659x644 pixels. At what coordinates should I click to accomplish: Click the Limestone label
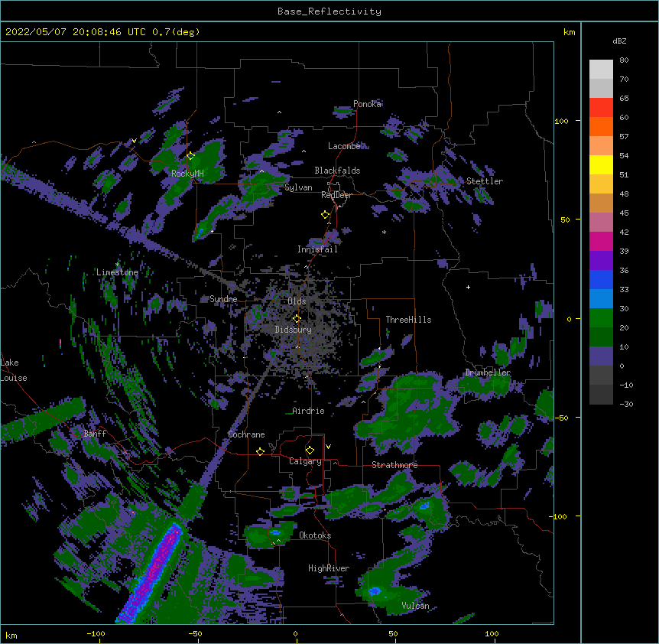tap(117, 272)
